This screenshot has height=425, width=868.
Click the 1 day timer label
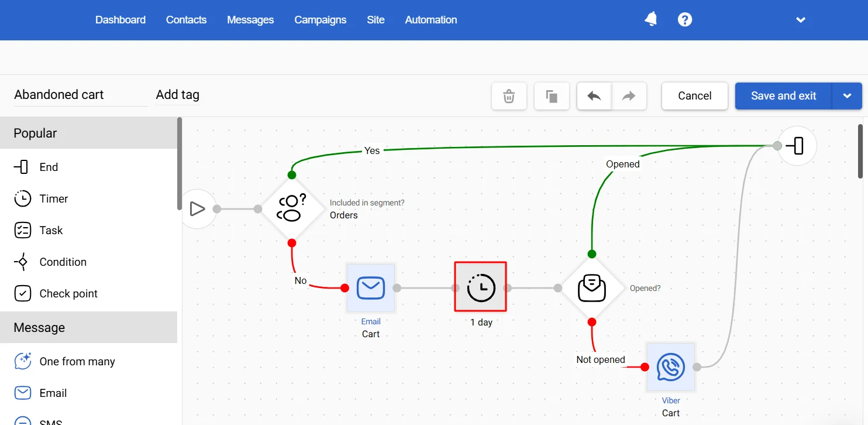481,322
